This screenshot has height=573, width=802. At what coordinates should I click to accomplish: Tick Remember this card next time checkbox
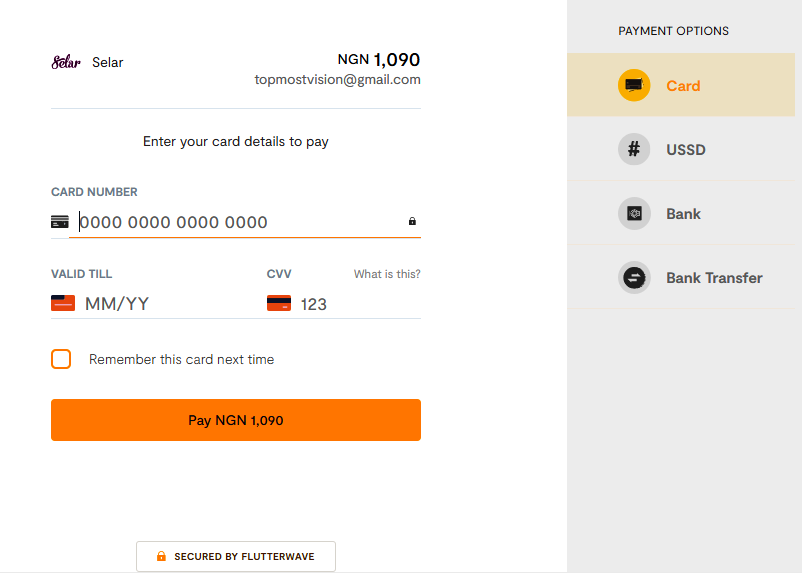pos(61,359)
